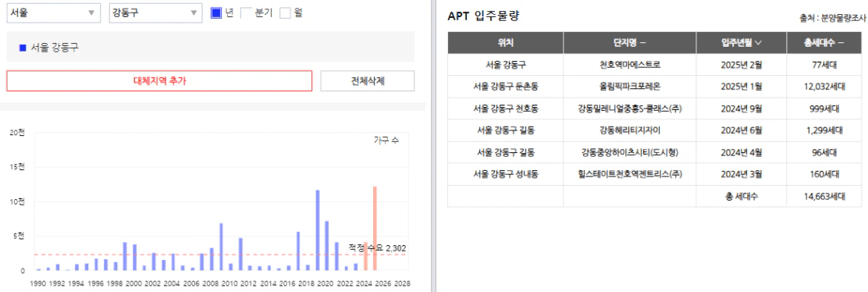Click the 12,032세대 household count cell
Image resolution: width=868 pixels, height=292 pixels.
coord(824,87)
